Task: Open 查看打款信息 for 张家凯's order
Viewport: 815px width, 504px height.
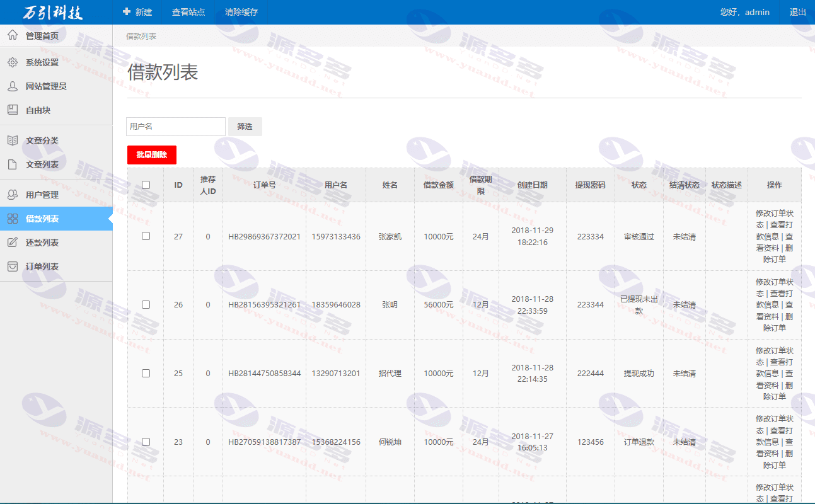Action: pos(776,231)
